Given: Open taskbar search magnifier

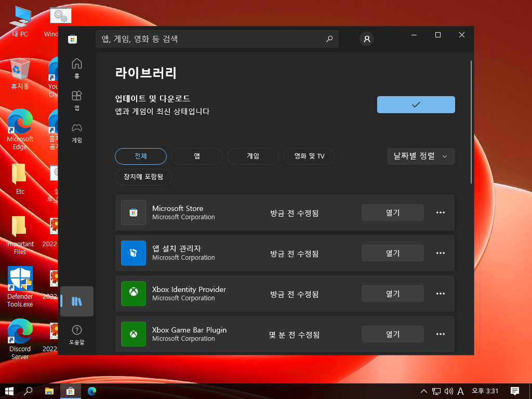Looking at the screenshot, I should [x=29, y=391].
